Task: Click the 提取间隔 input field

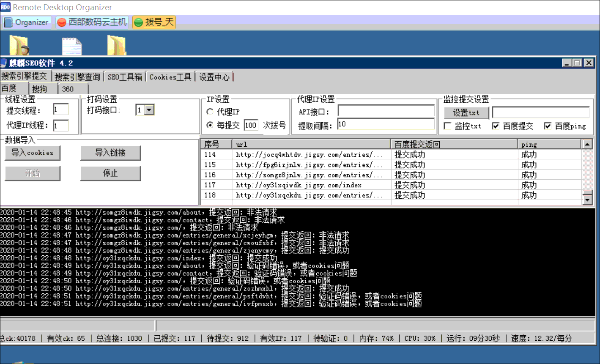Action: (x=386, y=124)
